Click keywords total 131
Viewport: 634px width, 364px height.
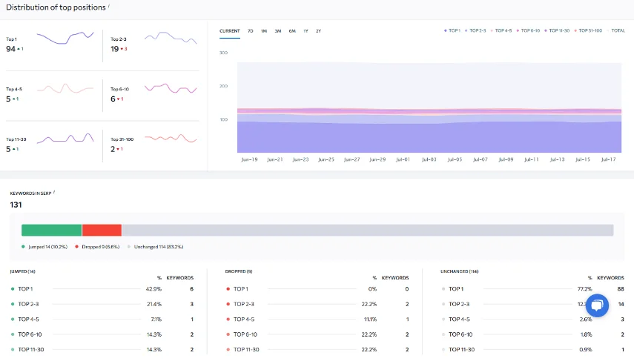16,205
